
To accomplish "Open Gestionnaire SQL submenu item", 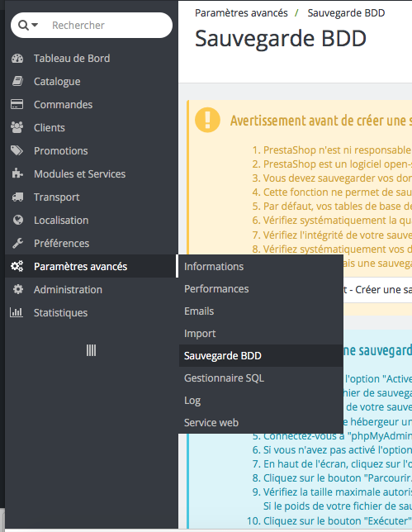I will click(x=261, y=378).
